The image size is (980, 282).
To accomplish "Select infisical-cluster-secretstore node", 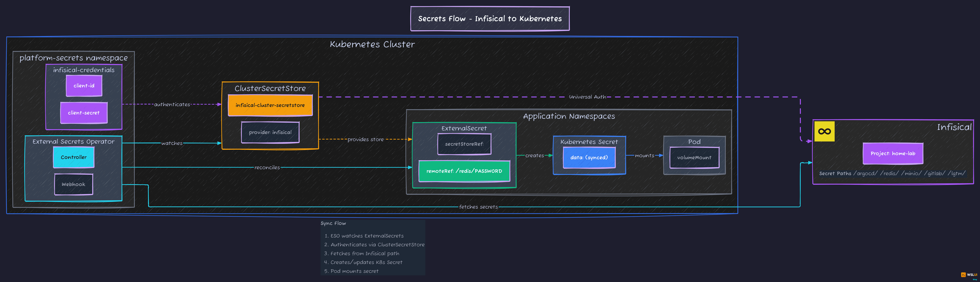I will [x=270, y=105].
